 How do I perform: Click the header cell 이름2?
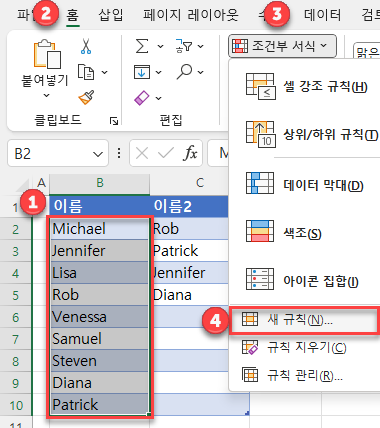point(189,206)
